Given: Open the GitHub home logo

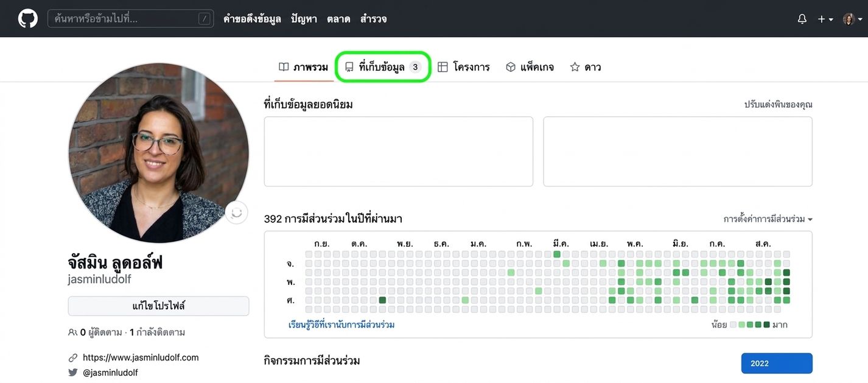Looking at the screenshot, I should [x=28, y=18].
